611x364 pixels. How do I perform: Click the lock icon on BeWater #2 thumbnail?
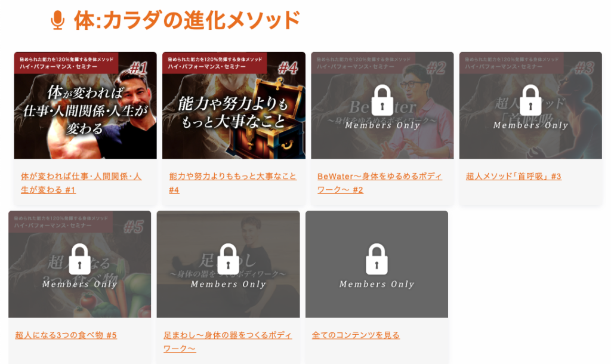pos(382,100)
